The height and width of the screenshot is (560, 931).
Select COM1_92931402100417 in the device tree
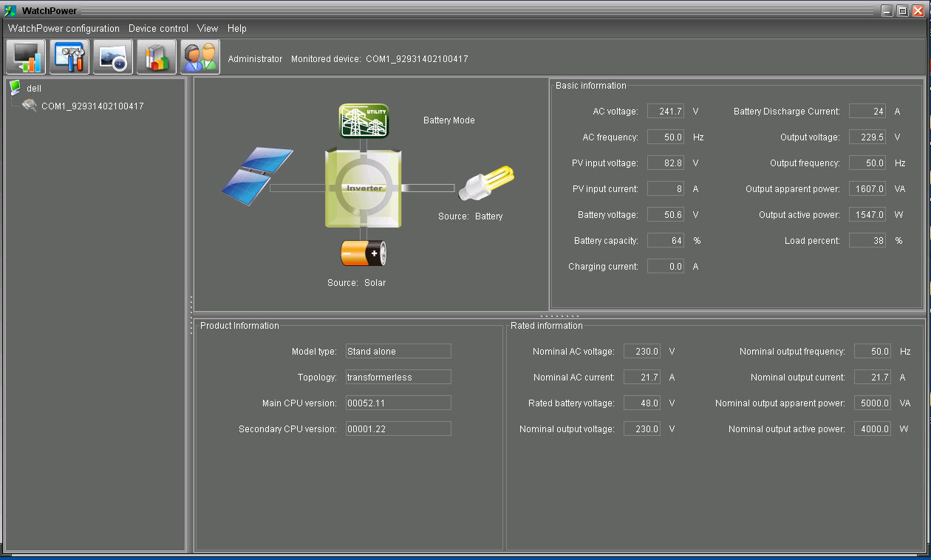tap(92, 106)
